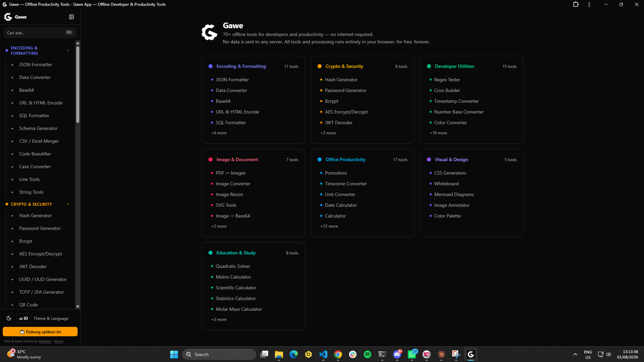
Task: Open Hash Generator from Crypto & Security card
Action: 341,80
